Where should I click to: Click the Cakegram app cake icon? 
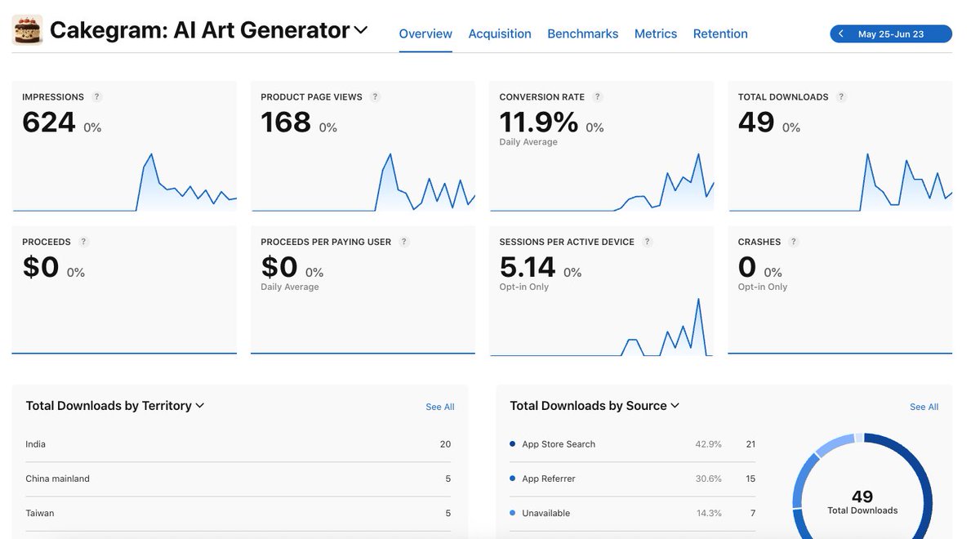[28, 29]
